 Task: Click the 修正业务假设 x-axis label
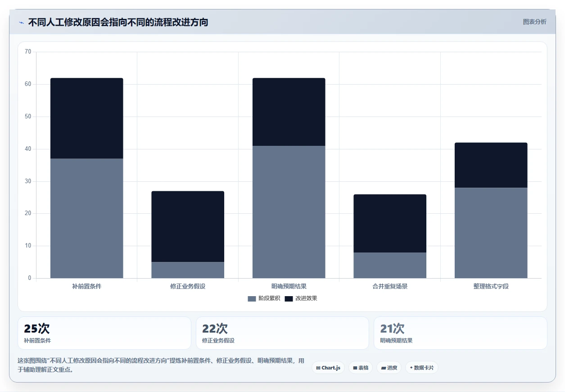click(188, 286)
